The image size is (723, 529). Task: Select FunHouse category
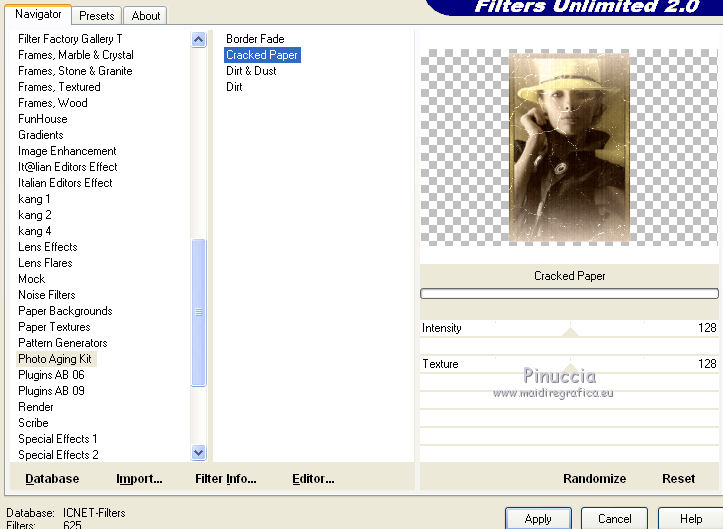coord(42,119)
